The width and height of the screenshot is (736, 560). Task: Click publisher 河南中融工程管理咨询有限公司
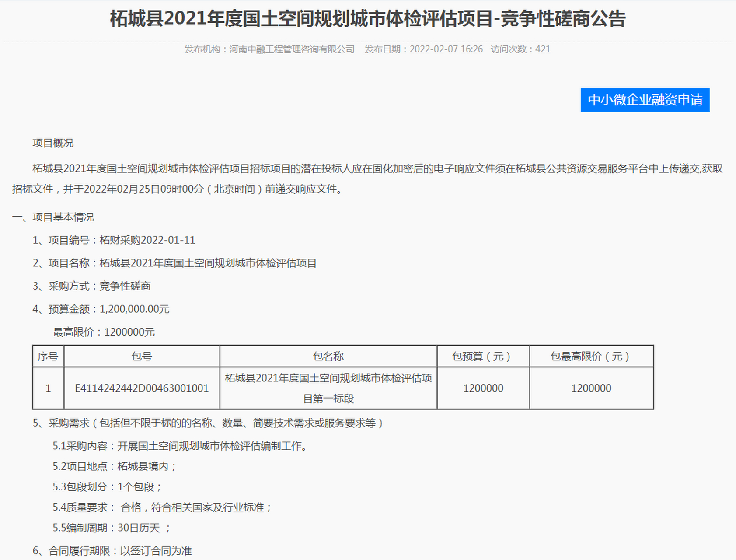(x=292, y=49)
